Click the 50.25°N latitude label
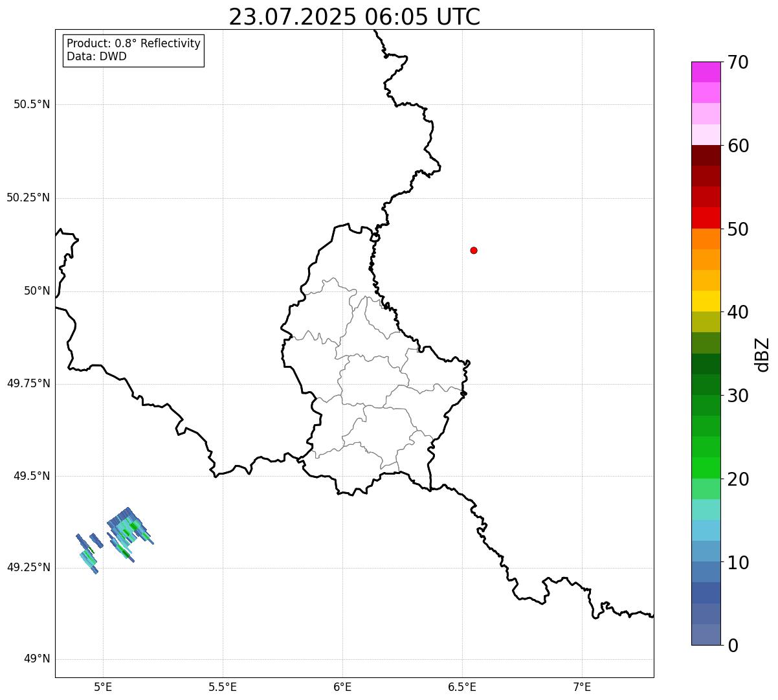778x700 pixels. point(28,198)
